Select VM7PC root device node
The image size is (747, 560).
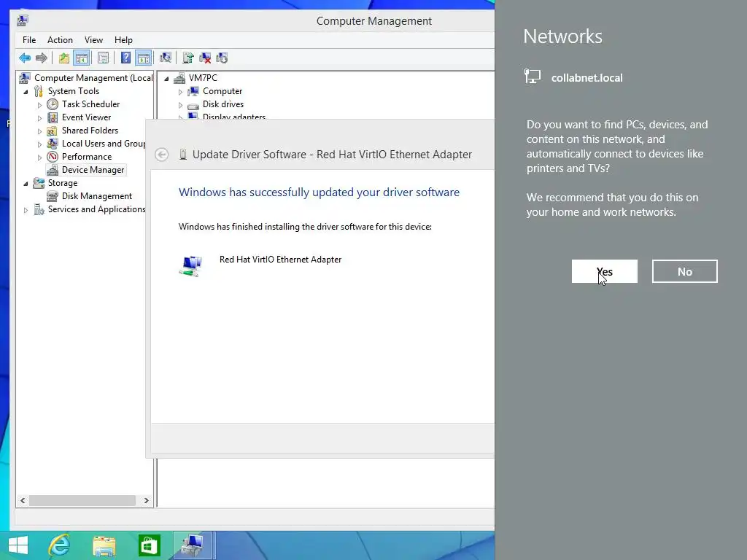point(203,77)
